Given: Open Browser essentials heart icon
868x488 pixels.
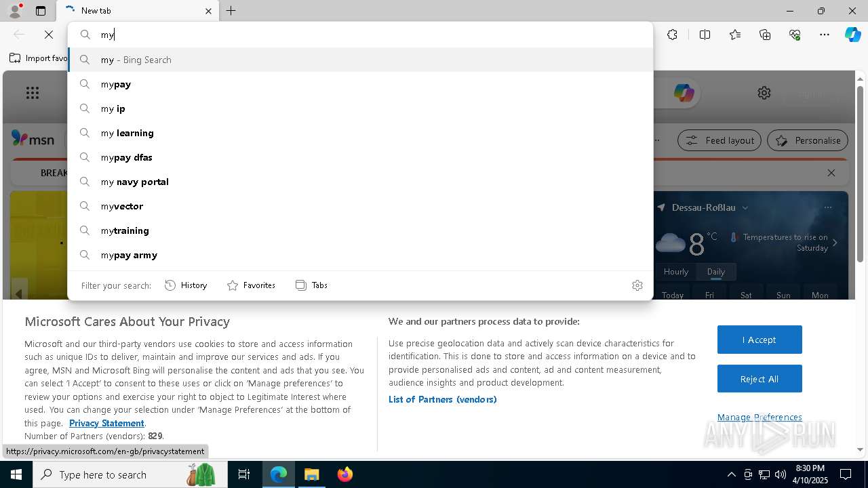Looking at the screenshot, I should (795, 35).
